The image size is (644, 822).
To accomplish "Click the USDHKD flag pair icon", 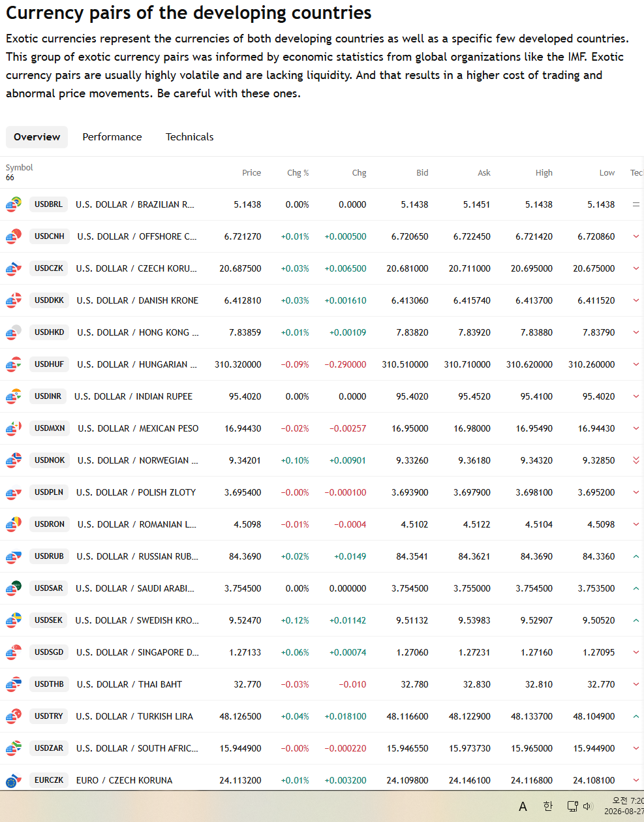I will (x=14, y=332).
